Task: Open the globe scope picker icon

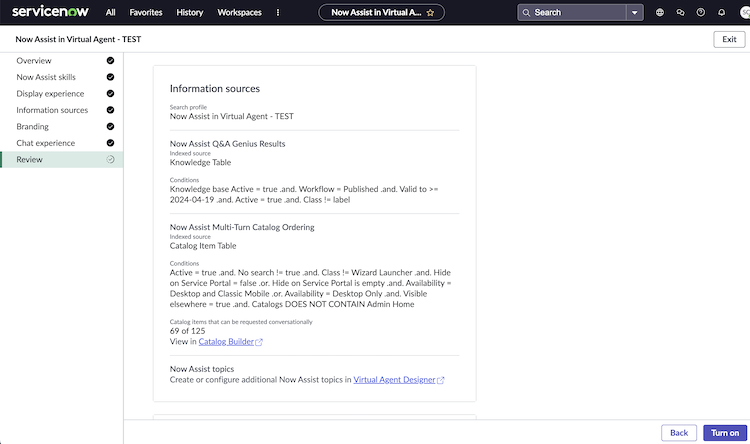Action: click(660, 13)
